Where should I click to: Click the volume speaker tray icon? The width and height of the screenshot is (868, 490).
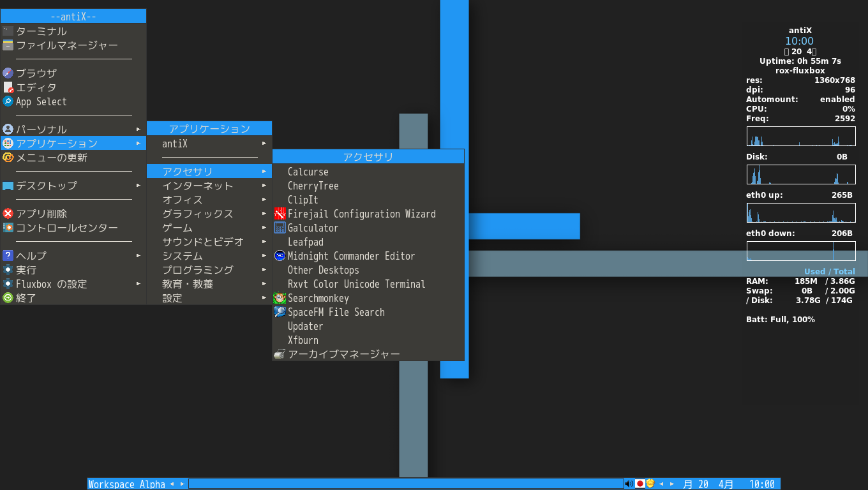pos(629,484)
